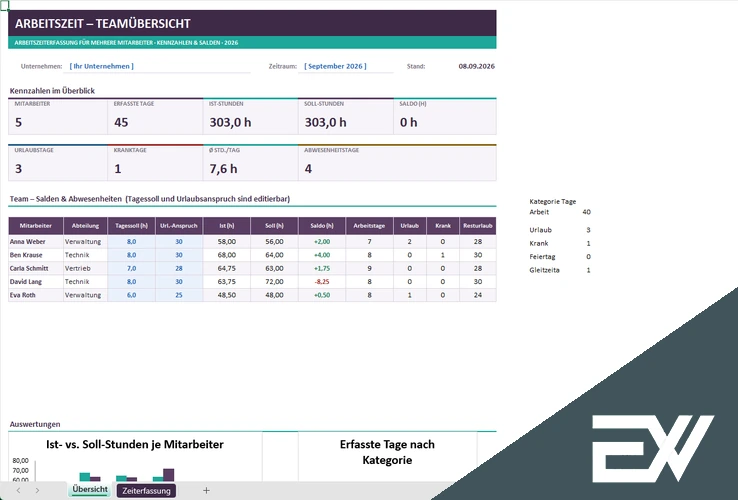
Task: Select the Arbeit count value 40
Action: 586,212
